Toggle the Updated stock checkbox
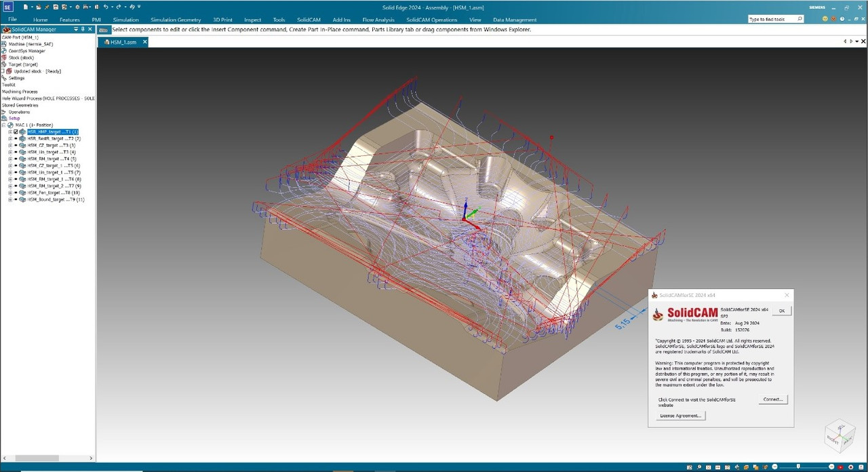This screenshot has height=472, width=868. click(x=3, y=71)
